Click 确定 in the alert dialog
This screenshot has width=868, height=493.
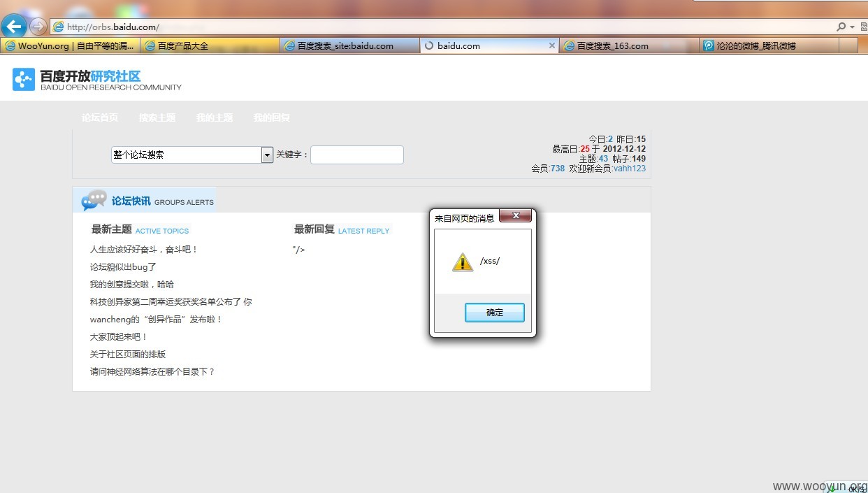pos(494,313)
